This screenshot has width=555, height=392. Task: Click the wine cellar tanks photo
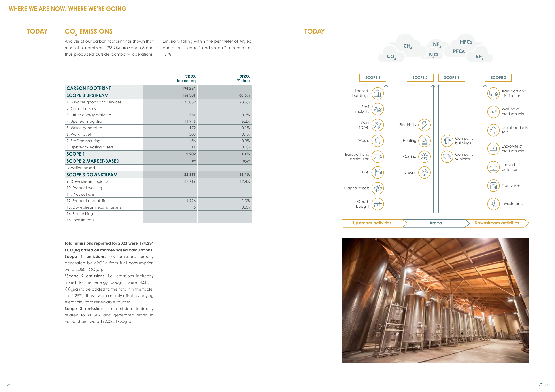click(435, 300)
